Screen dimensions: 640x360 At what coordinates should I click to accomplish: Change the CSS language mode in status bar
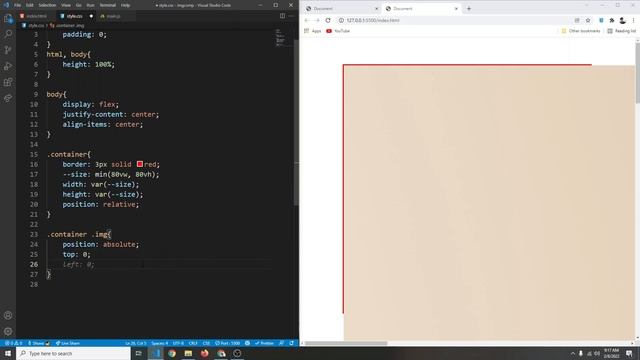[x=206, y=343]
